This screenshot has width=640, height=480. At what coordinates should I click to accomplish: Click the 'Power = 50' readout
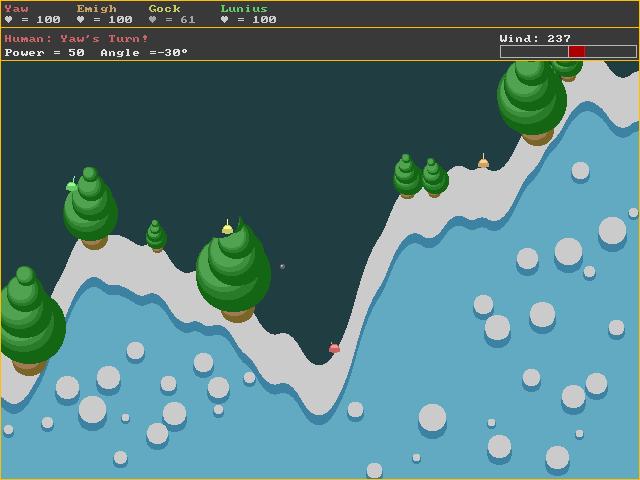[x=44, y=53]
